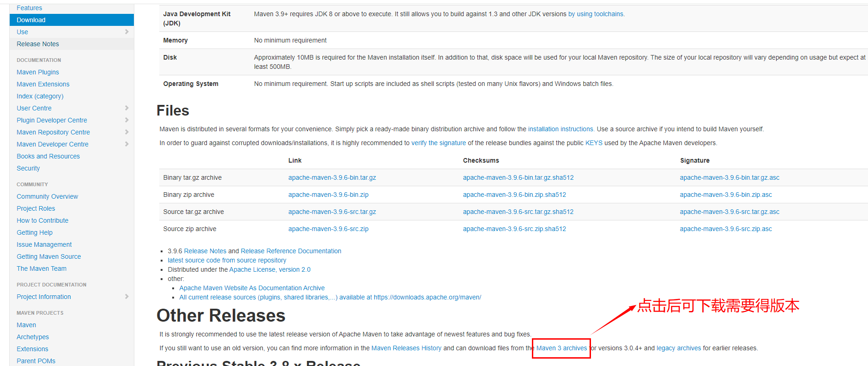868x366 pixels.
Task: Open bin.zip.sha512 checksum link
Action: click(514, 195)
